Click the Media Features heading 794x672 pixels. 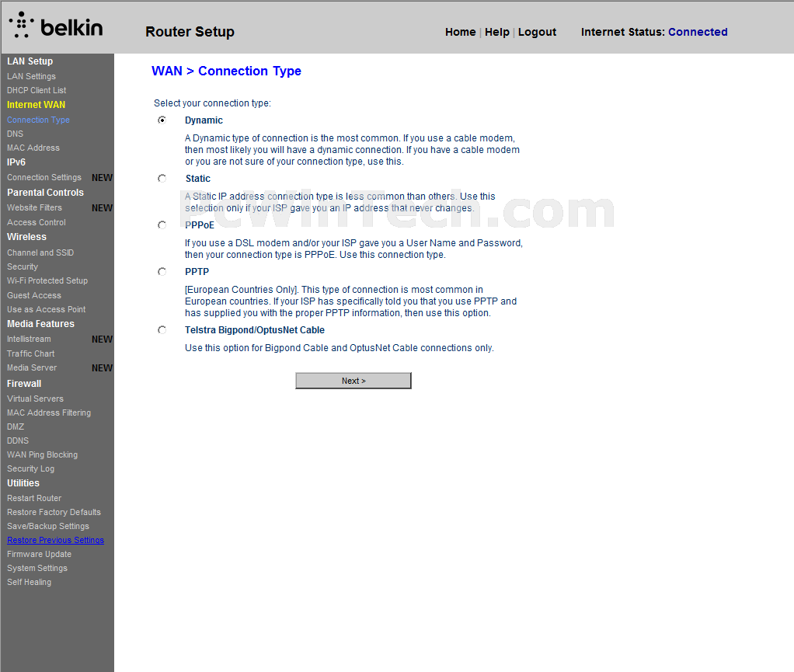click(40, 324)
